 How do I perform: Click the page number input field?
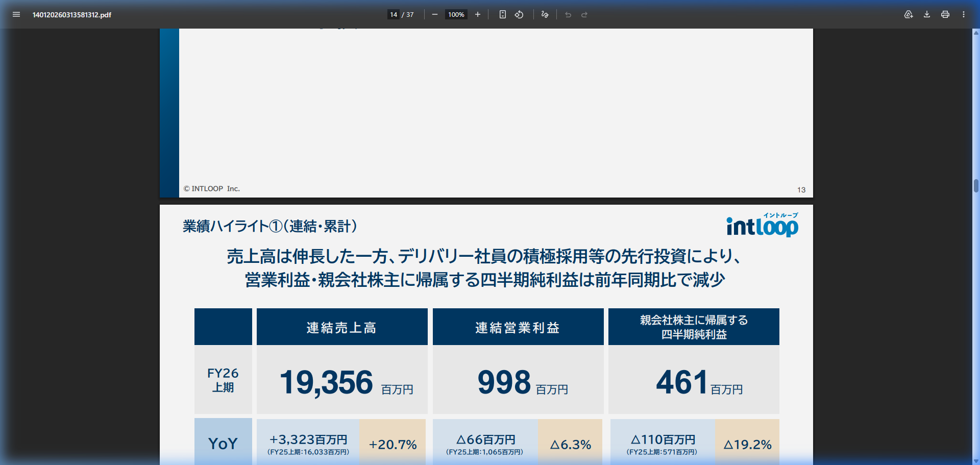pyautogui.click(x=393, y=14)
